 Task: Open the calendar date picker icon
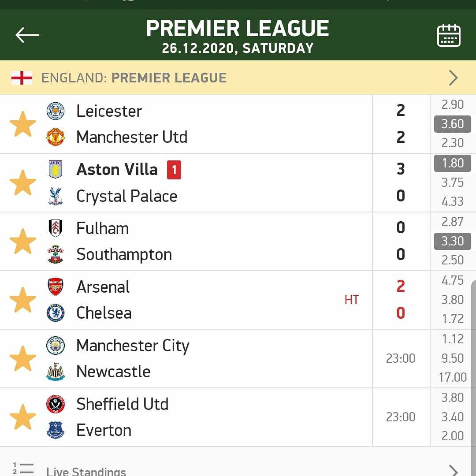(x=449, y=35)
